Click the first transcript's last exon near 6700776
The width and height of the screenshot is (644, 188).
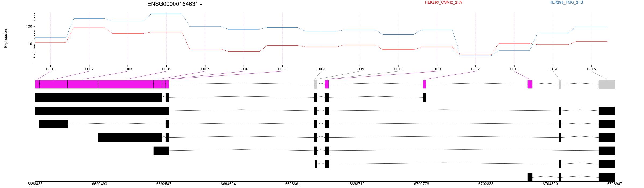point(425,97)
